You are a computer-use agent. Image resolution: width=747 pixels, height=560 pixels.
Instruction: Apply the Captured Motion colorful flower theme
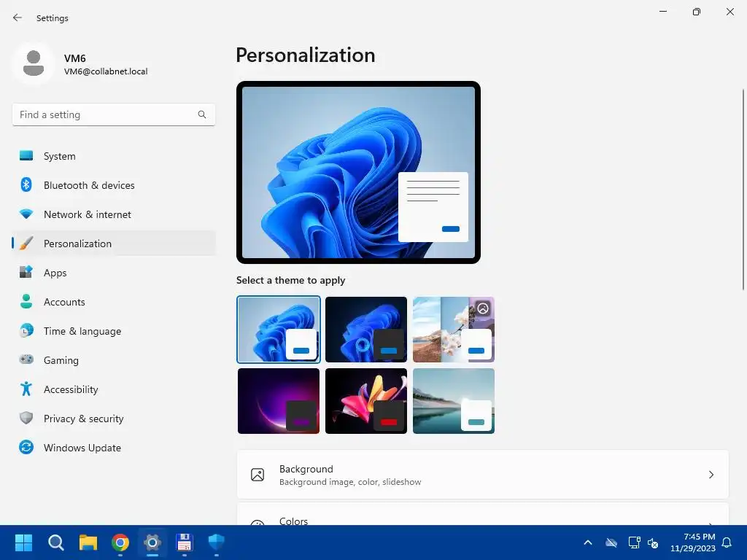(366, 401)
